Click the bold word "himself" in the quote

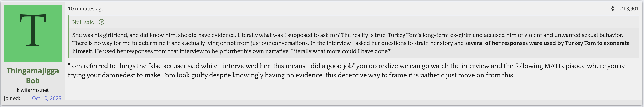coord(82,51)
